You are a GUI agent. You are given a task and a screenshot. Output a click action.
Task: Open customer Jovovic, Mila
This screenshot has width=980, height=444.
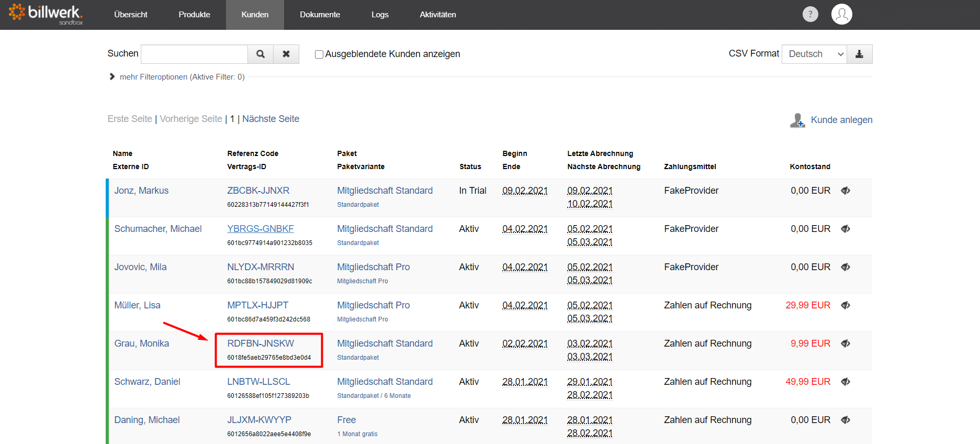click(x=140, y=267)
